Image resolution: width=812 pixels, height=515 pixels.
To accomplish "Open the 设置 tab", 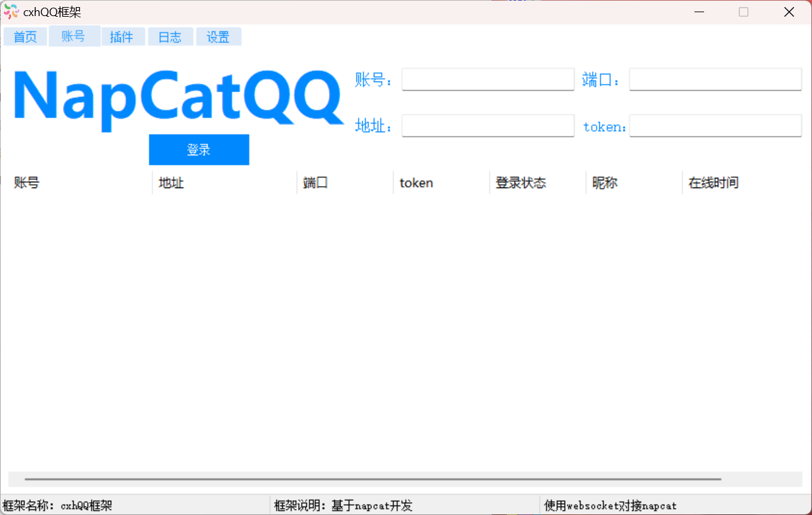I will point(218,37).
